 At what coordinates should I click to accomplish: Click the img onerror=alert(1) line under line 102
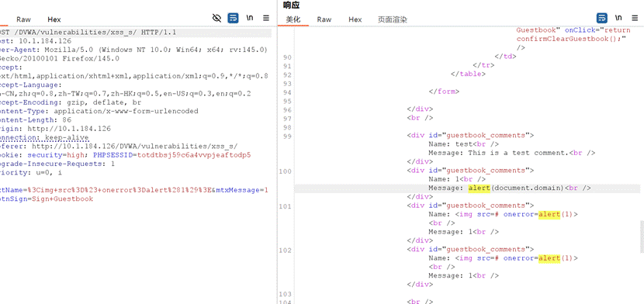[x=503, y=258]
